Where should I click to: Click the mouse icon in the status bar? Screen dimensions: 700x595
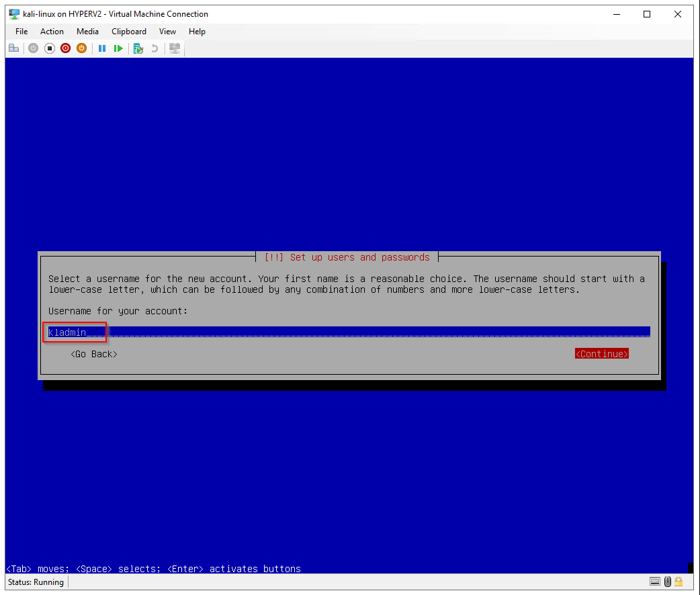668,582
